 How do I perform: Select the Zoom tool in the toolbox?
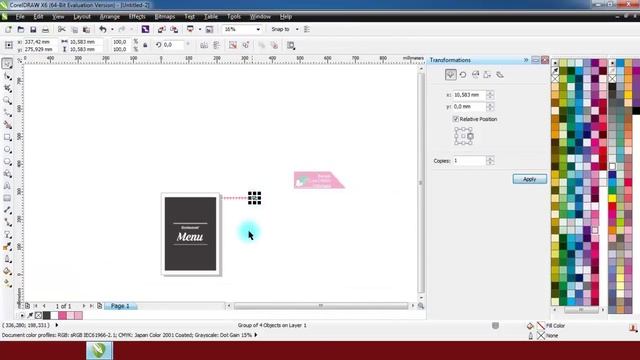[7, 100]
